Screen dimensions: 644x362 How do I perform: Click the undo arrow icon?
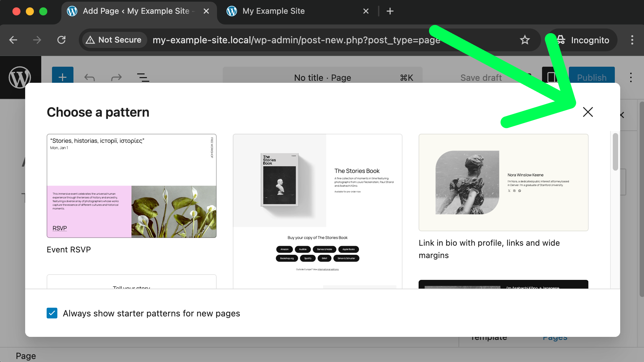[90, 78]
